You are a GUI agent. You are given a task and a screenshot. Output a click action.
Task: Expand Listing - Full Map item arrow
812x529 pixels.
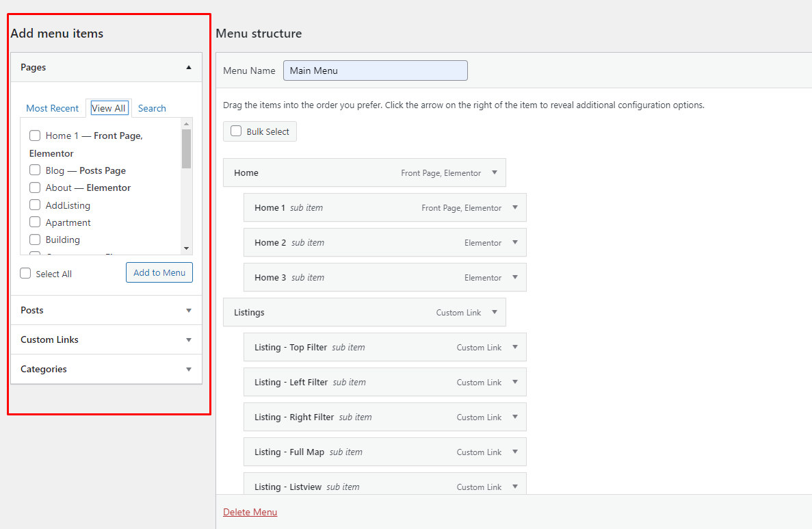(x=515, y=452)
